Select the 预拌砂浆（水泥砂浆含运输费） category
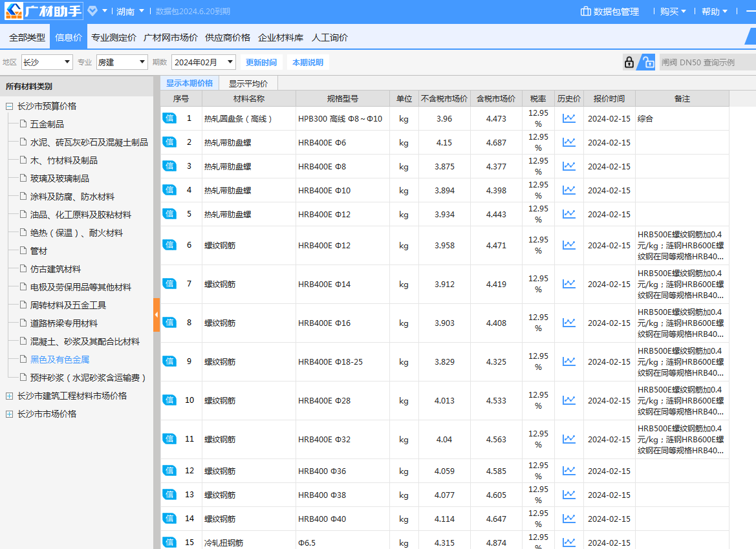Viewport: 756px width, 549px height. point(88,378)
